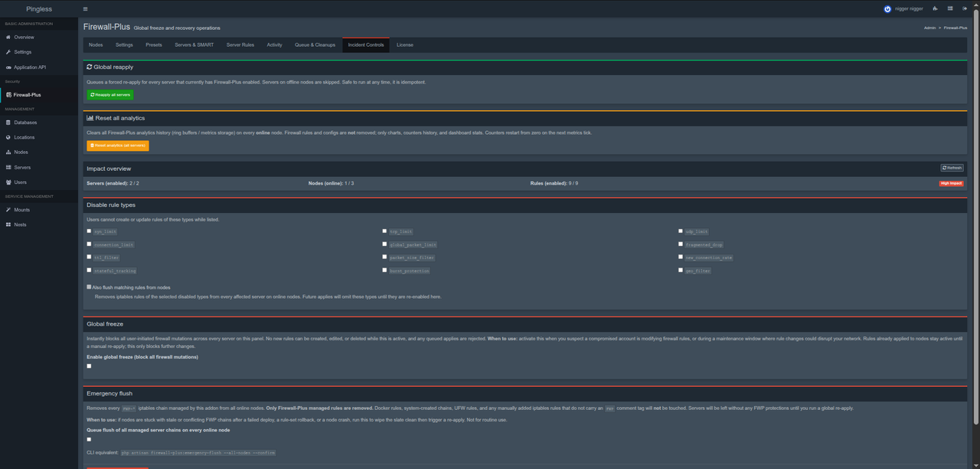The height and width of the screenshot is (469, 980).
Task: Open Locations in the sidebar
Action: point(38,137)
